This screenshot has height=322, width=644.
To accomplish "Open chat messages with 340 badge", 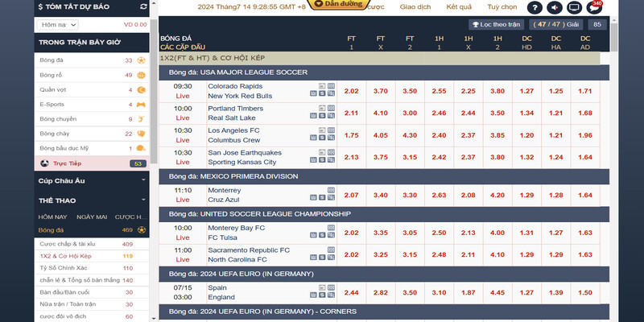I will pyautogui.click(x=594, y=7).
